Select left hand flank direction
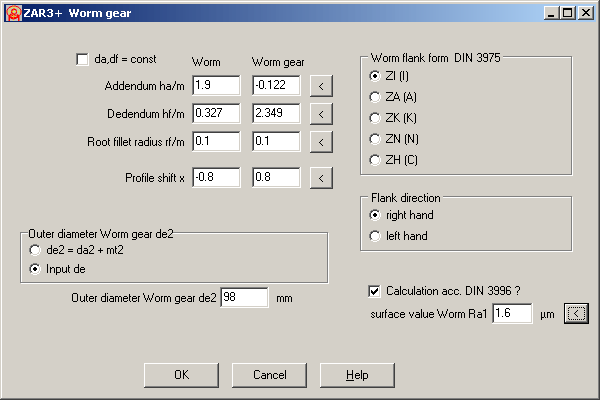This screenshot has width=600, height=400. 376,236
